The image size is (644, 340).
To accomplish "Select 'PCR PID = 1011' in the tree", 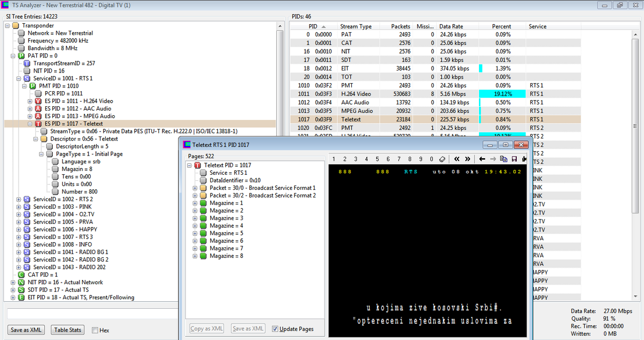I will click(x=64, y=94).
